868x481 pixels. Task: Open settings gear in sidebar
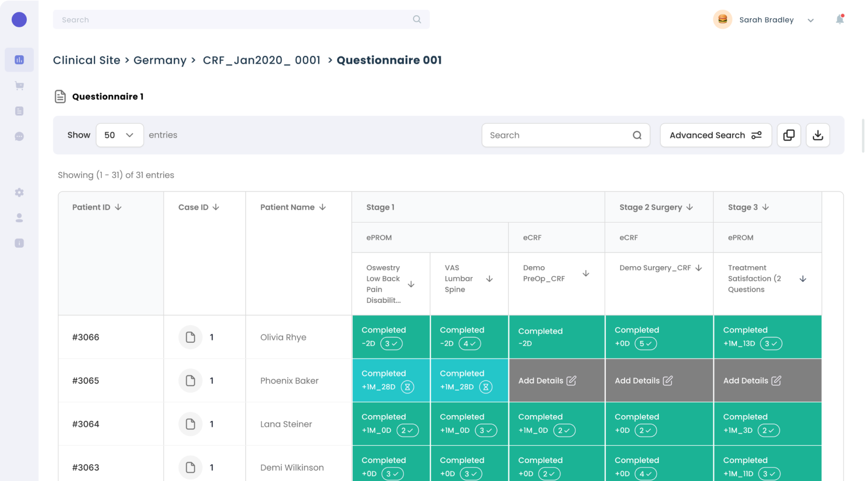19,192
